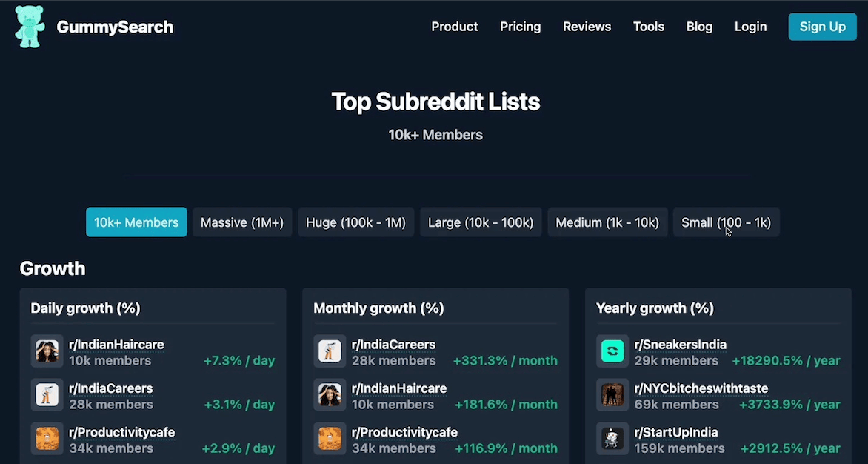The image size is (868, 464).
Task: Click the GummySearch bear logo
Action: tap(30, 27)
